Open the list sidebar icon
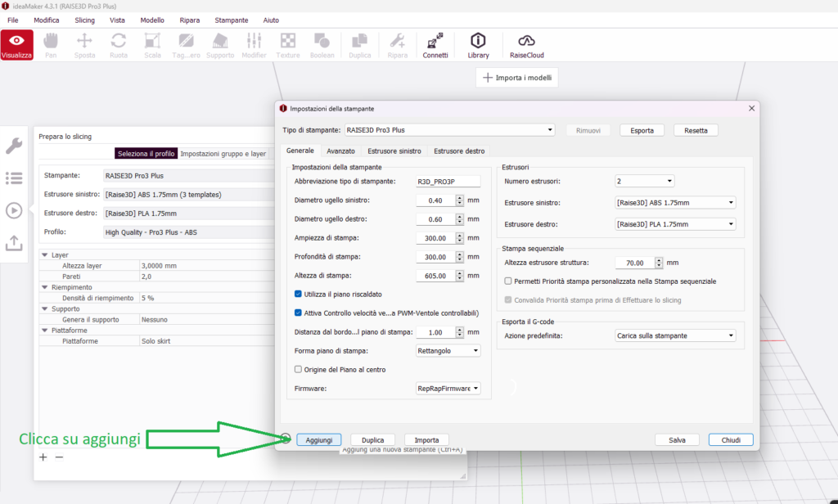Viewport: 838px width, 504px height. (x=14, y=178)
